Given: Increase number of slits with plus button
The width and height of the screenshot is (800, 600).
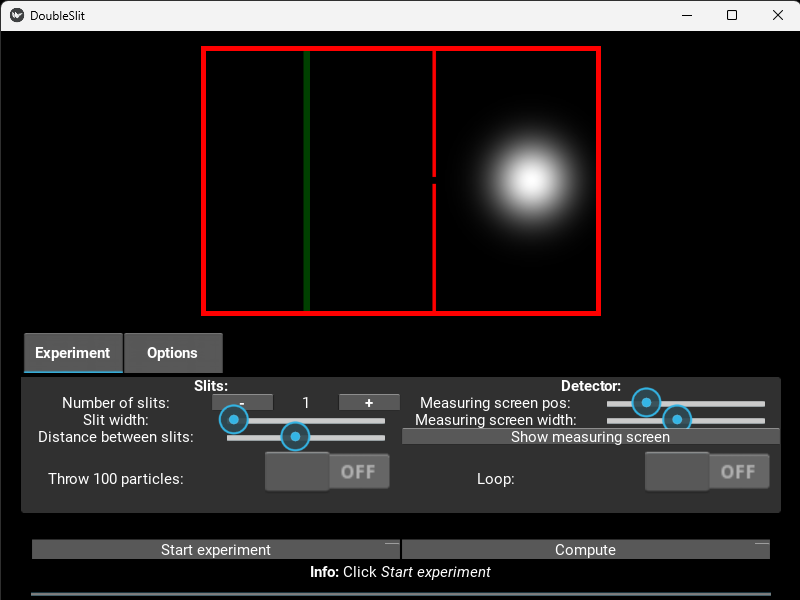Looking at the screenshot, I should point(369,403).
